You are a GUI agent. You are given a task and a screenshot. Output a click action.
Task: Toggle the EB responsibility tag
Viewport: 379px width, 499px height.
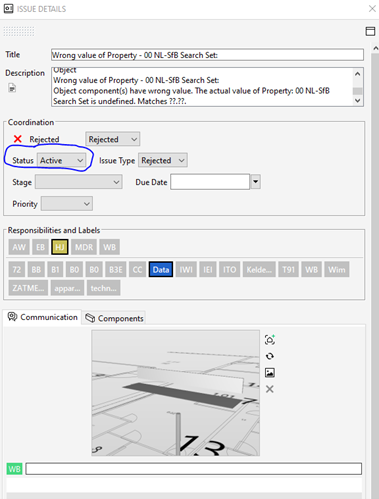40,247
